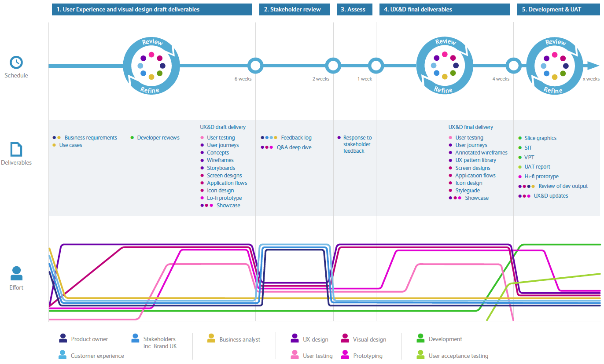This screenshot has width=604, height=364.
Task: Click the Effort person icon
Action: pos(16,273)
